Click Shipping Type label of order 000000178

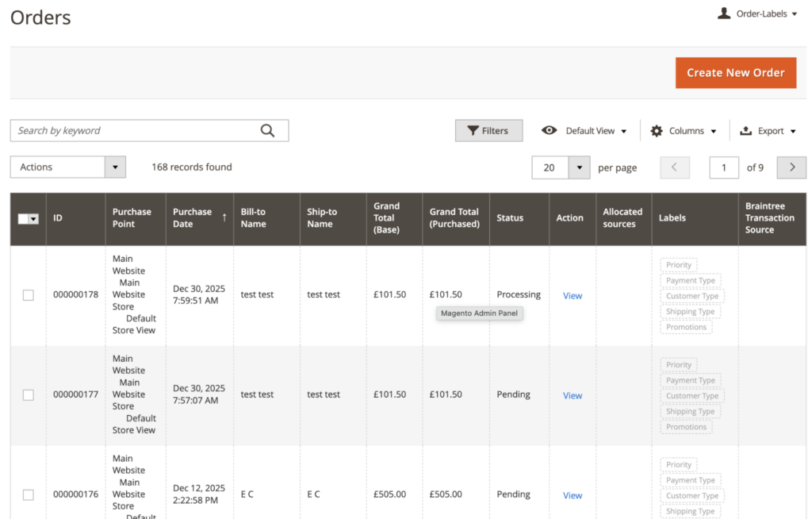click(x=691, y=312)
